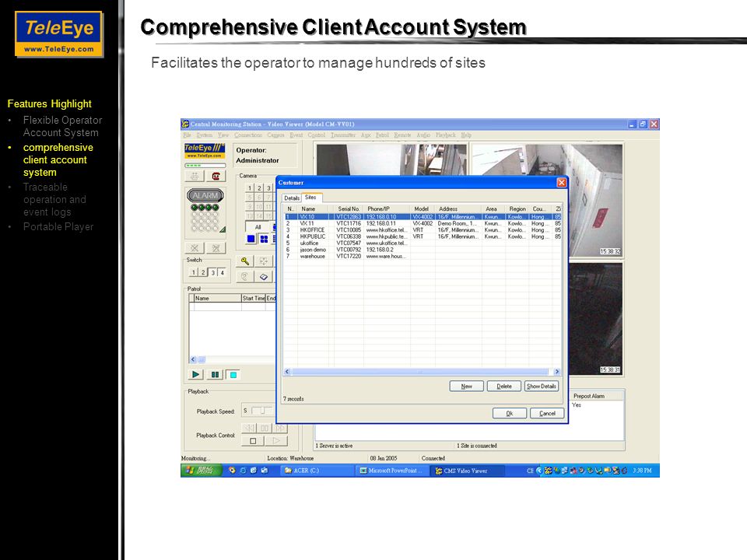Click the Delete button

[x=504, y=387]
